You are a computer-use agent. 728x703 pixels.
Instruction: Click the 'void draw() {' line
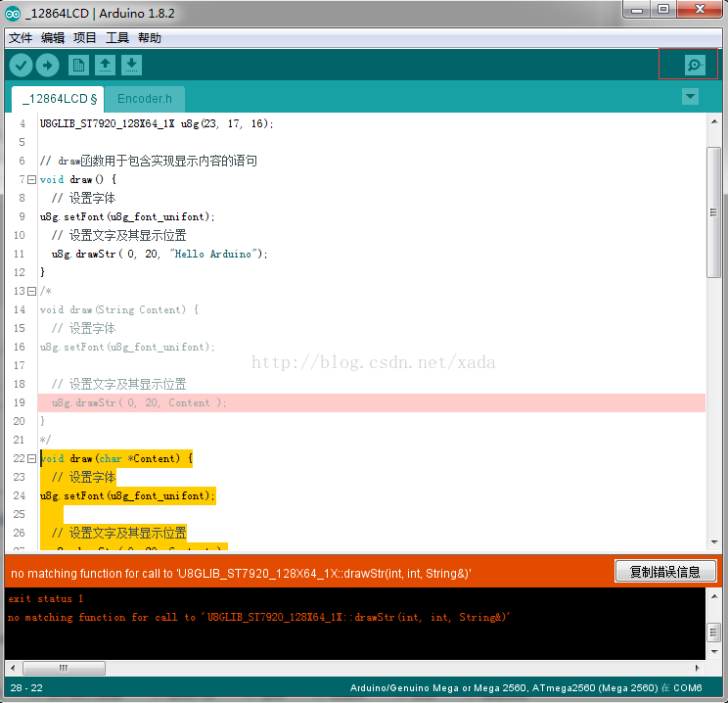coord(78,179)
